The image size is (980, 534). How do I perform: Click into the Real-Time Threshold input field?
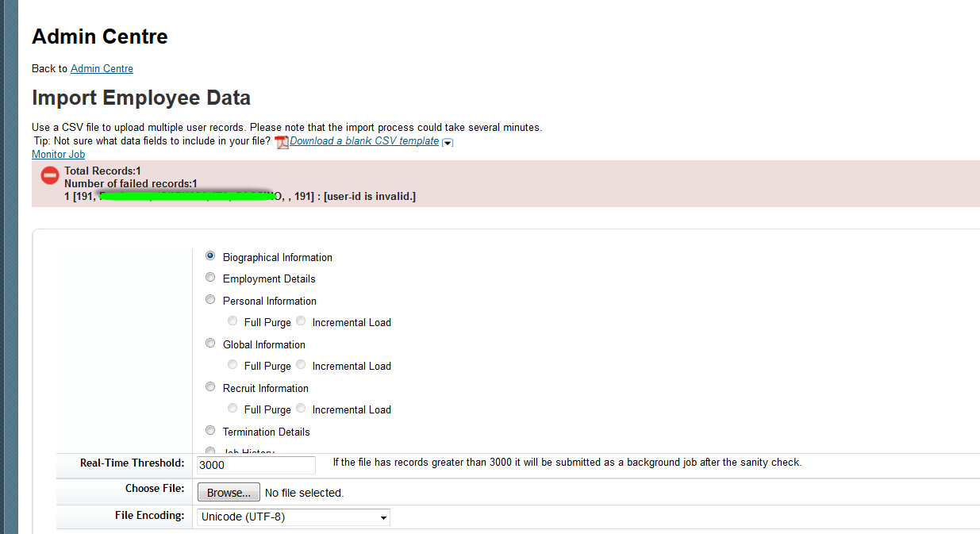point(256,465)
